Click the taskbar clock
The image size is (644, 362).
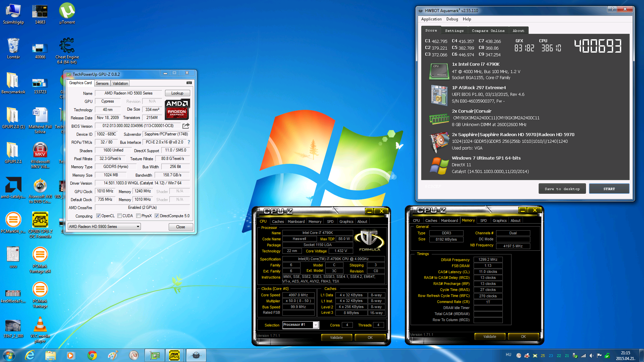(x=625, y=356)
